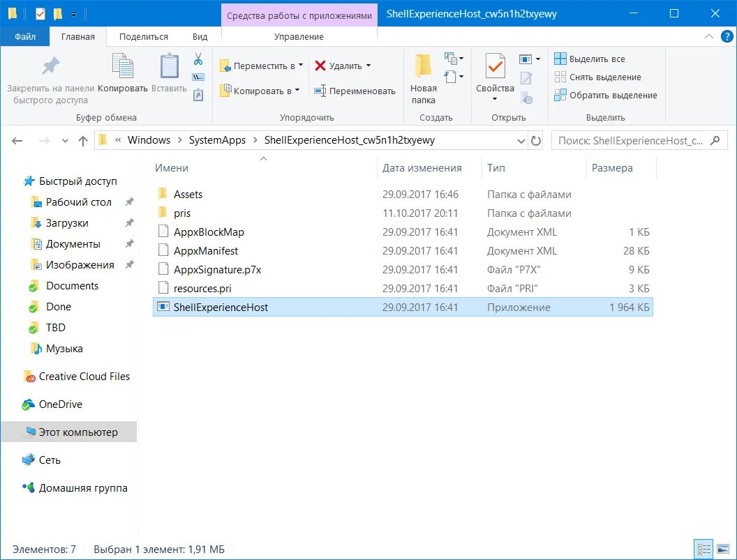Click the search box for ShellExperienceHost
The width and height of the screenshot is (737, 560).
639,140
